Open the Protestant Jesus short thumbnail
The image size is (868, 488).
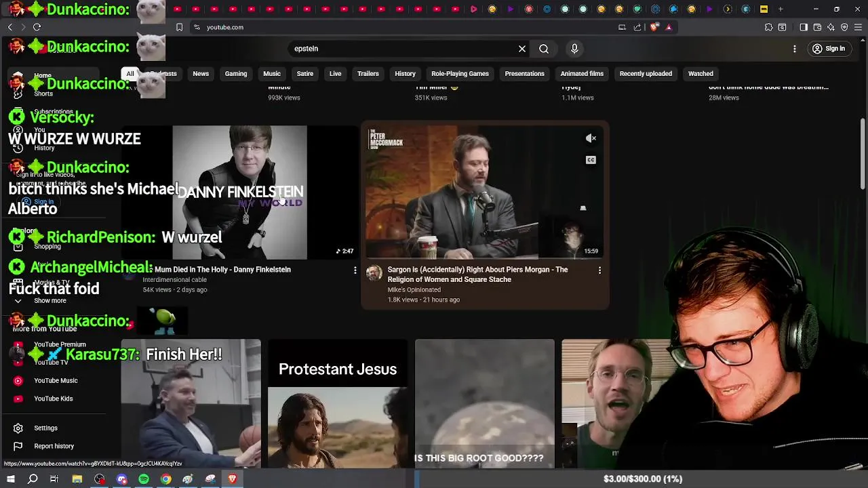click(338, 404)
